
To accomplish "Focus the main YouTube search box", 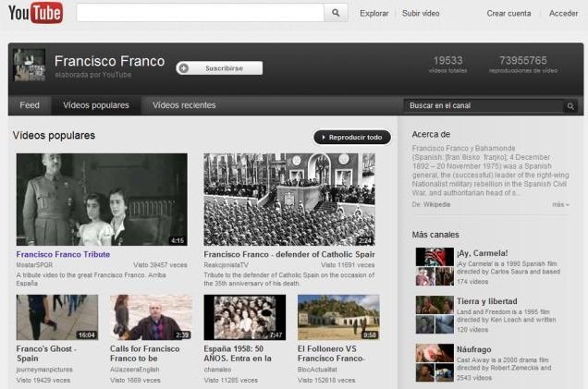I will click(x=201, y=13).
